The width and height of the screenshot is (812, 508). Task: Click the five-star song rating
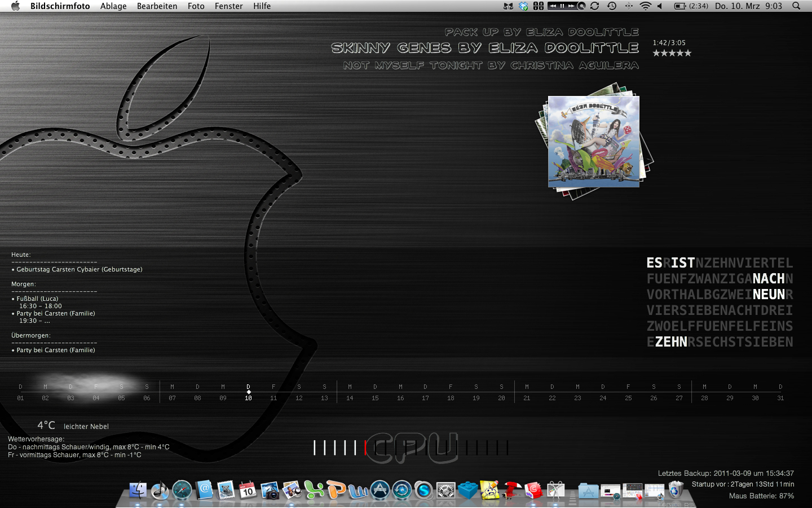click(x=672, y=53)
